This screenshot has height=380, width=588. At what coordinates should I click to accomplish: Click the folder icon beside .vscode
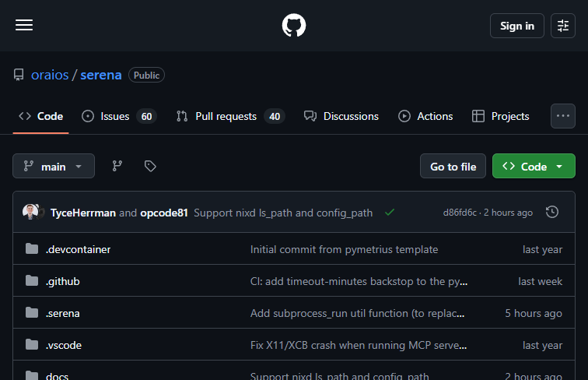pyautogui.click(x=32, y=344)
